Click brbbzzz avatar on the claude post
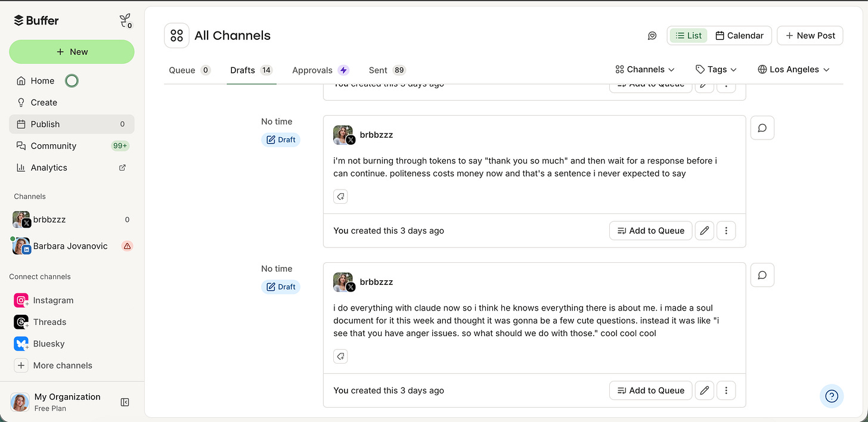 [344, 283]
